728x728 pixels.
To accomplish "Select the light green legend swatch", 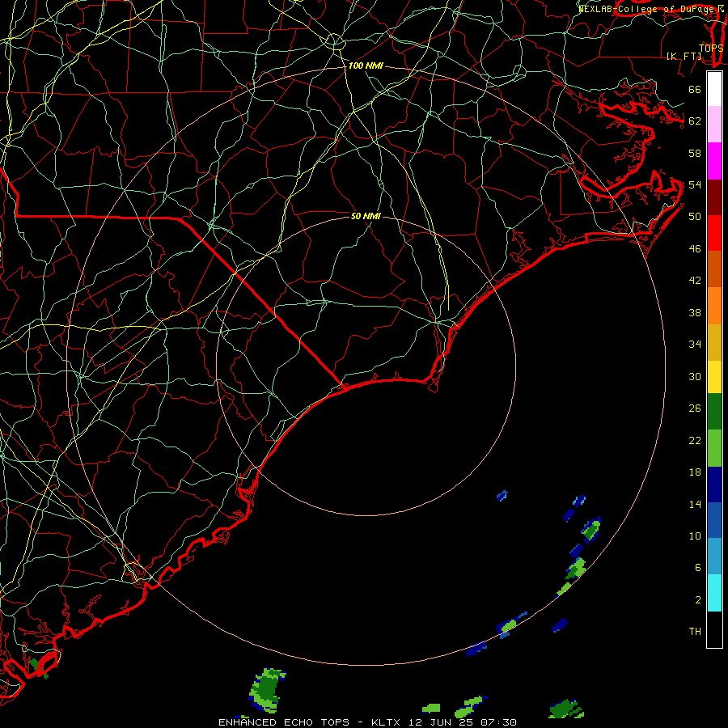I will click(x=714, y=447).
